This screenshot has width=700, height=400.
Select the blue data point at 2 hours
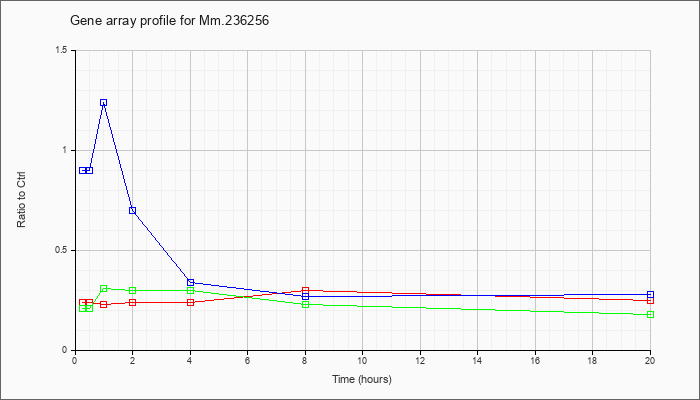[133, 210]
